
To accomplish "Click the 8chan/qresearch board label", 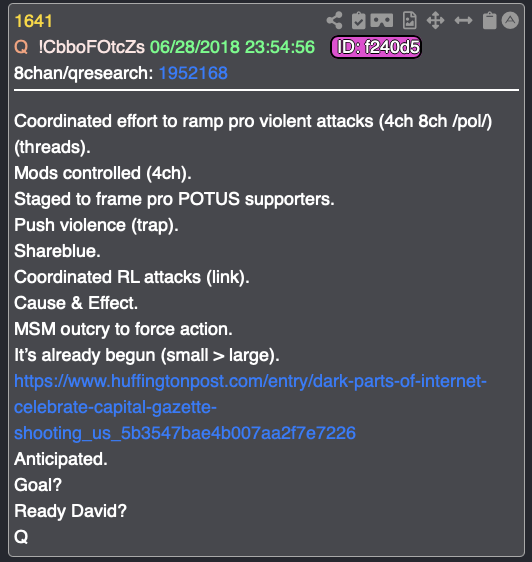I will coord(84,73).
